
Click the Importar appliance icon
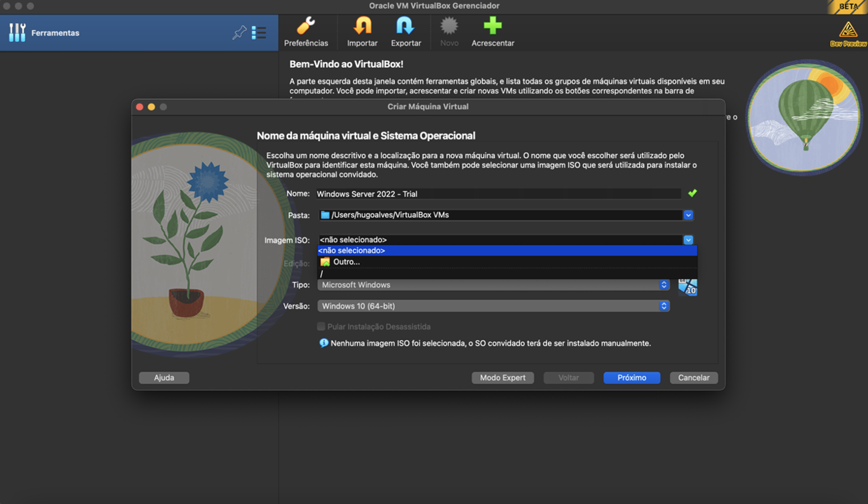(x=362, y=25)
